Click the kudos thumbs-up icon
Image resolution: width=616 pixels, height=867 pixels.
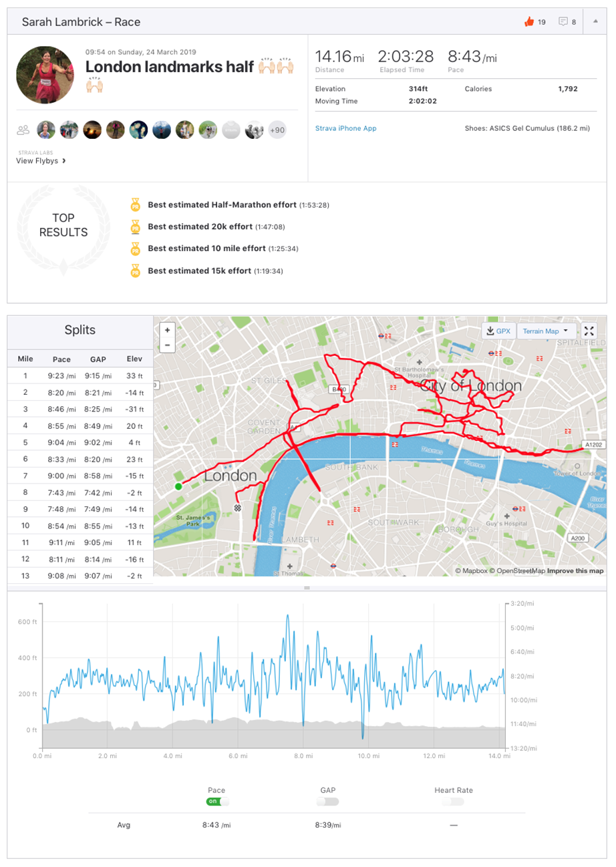point(530,22)
